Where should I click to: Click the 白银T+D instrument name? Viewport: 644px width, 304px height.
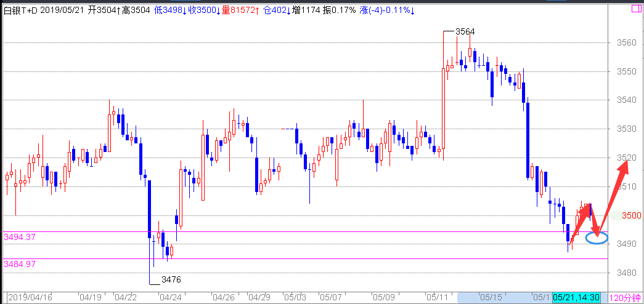[21, 10]
